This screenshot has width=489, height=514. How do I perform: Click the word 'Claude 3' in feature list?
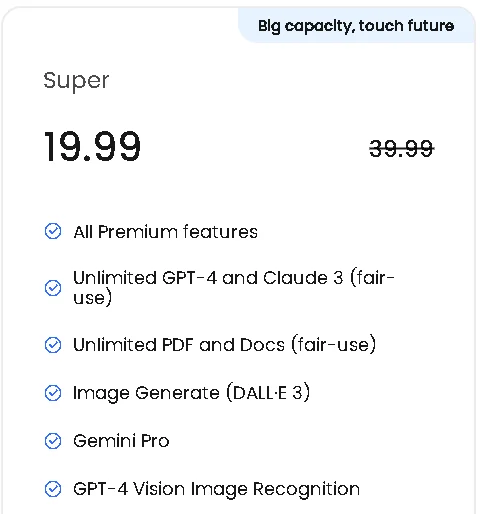[303, 278]
